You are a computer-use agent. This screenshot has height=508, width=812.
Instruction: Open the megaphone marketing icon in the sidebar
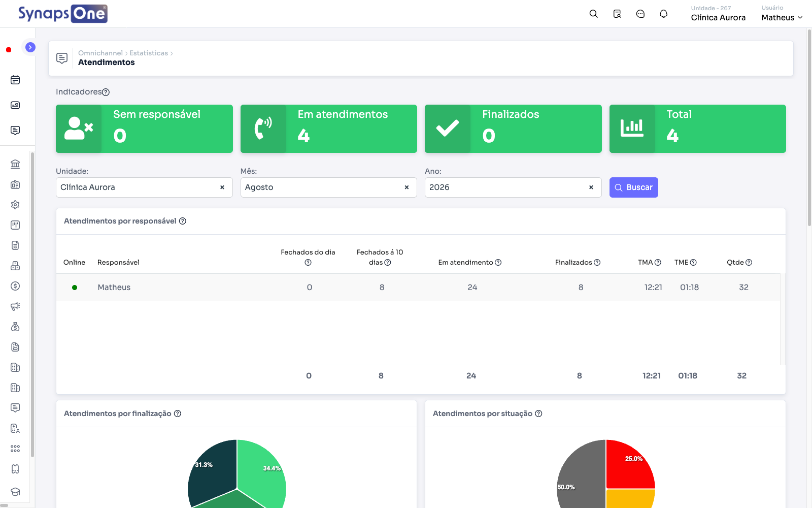tap(15, 306)
